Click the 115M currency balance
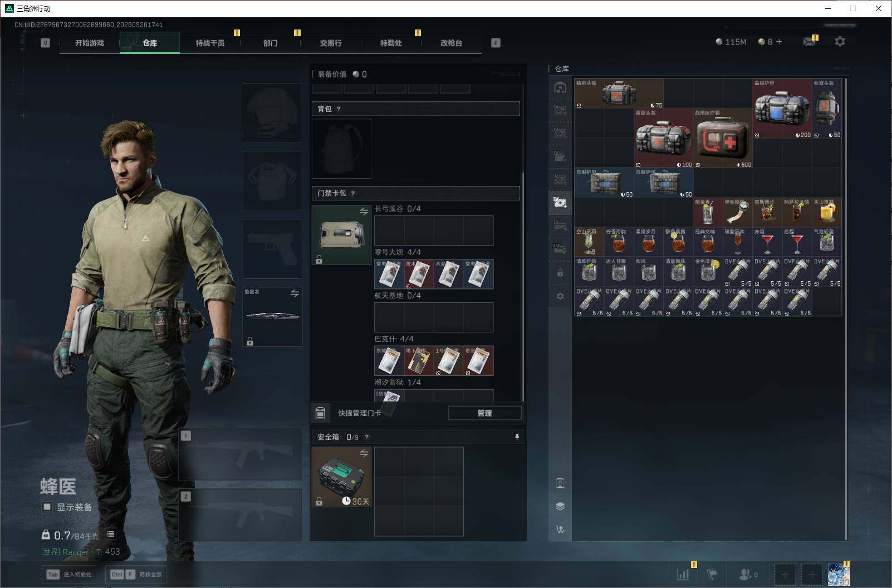892x588 pixels. pyautogui.click(x=731, y=42)
